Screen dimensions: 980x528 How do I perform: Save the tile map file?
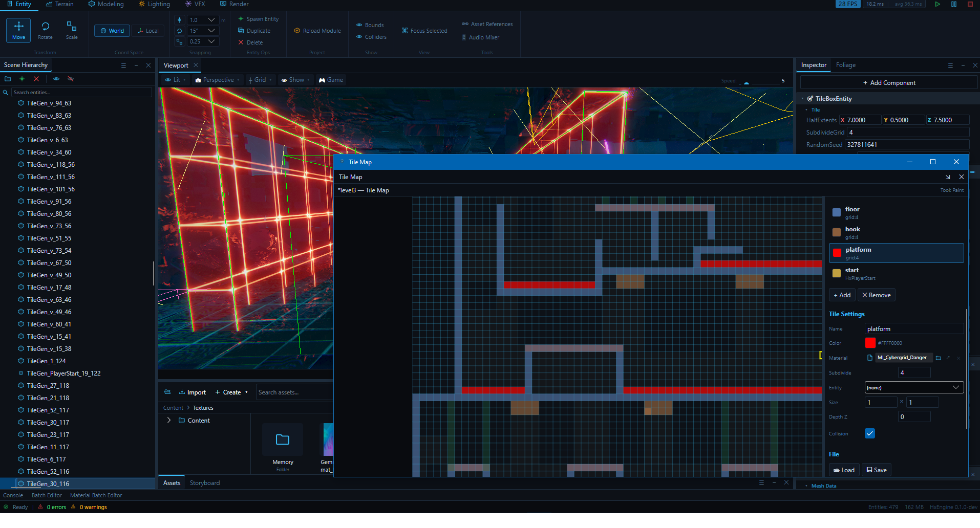click(877, 470)
